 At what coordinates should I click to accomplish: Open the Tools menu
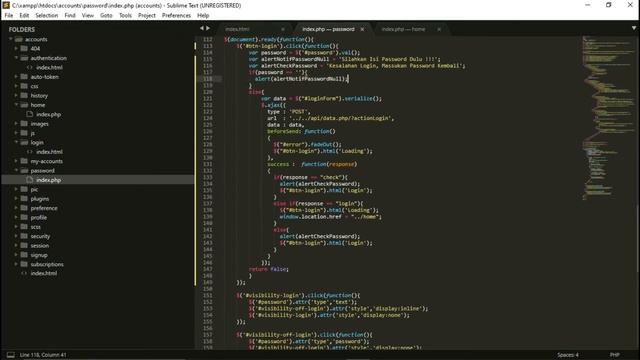tap(125, 16)
